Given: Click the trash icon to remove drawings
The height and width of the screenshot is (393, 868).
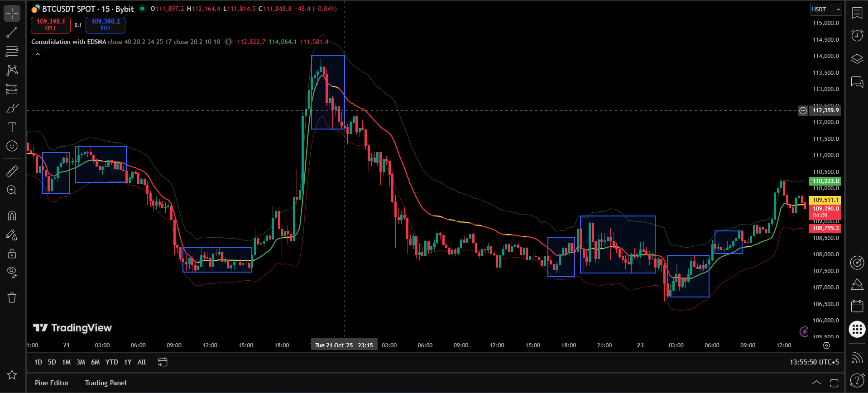Looking at the screenshot, I should 12,297.
